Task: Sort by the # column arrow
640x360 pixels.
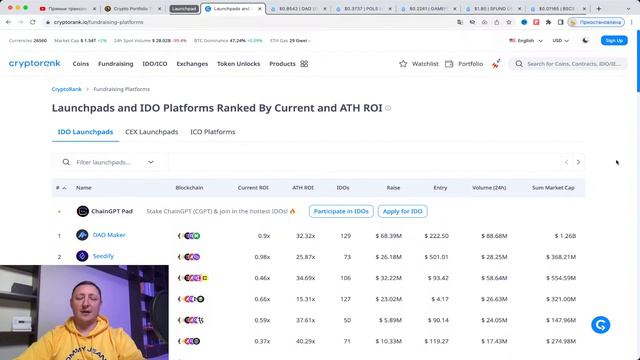Action: click(x=64, y=188)
